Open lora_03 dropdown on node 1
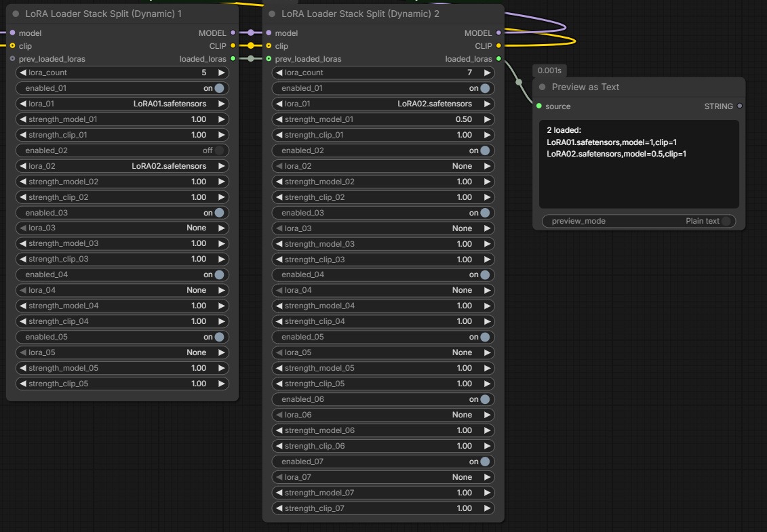The image size is (767, 532). point(122,228)
